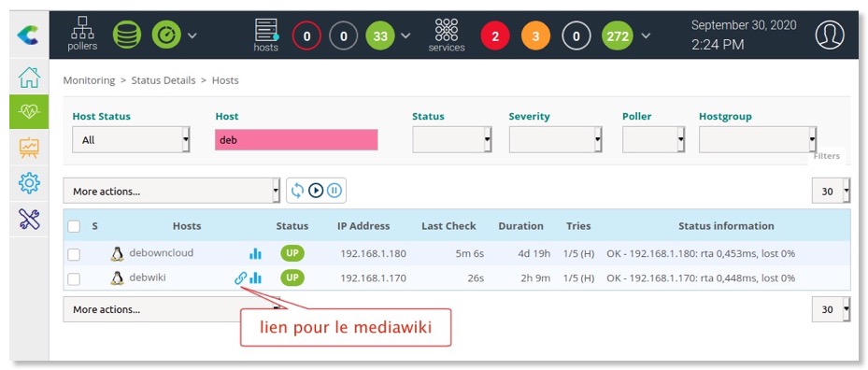Open the user profile icon
Screen dimensions: 868x370
(830, 36)
